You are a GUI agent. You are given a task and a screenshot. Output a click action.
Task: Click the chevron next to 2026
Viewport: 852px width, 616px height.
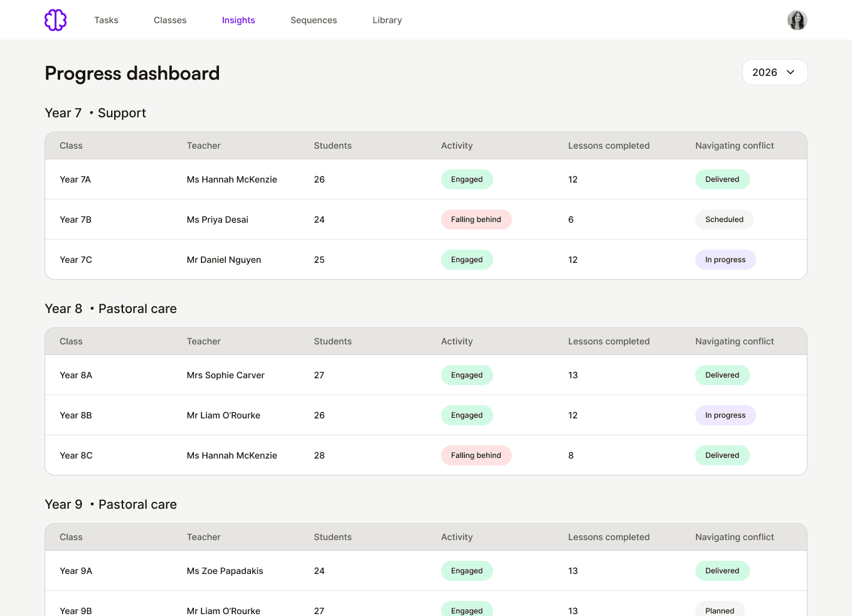click(x=791, y=72)
